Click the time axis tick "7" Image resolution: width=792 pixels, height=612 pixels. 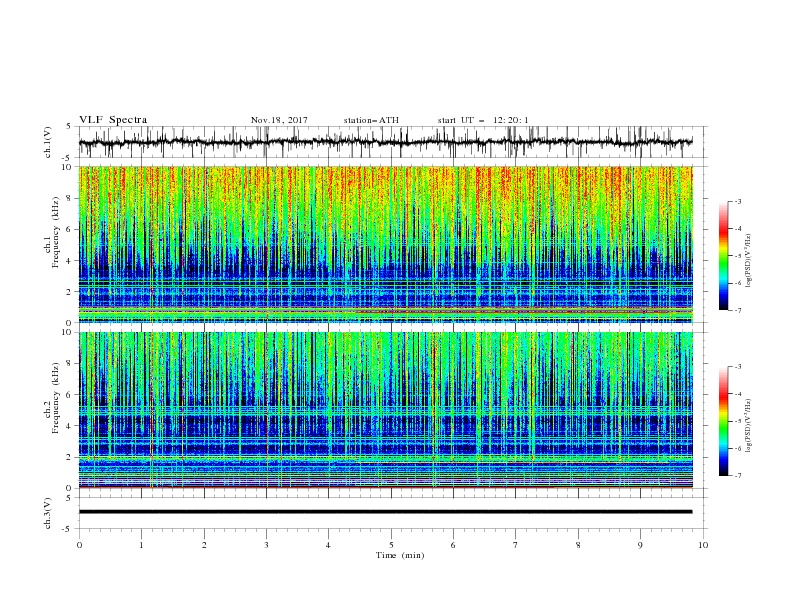pos(516,545)
